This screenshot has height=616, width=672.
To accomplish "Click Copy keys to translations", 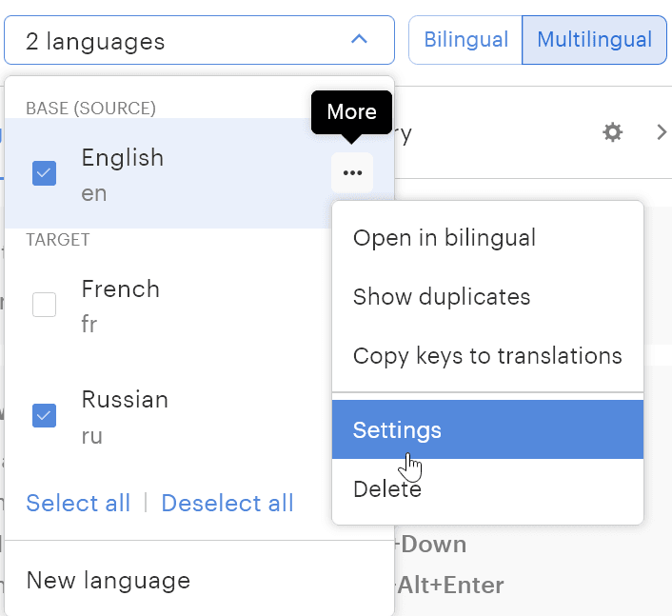I will (486, 356).
